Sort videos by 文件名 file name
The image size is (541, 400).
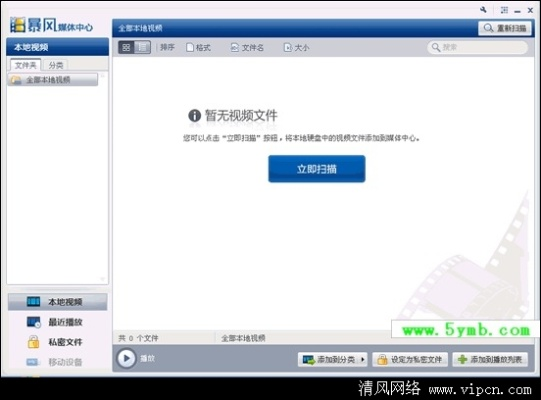(247, 48)
